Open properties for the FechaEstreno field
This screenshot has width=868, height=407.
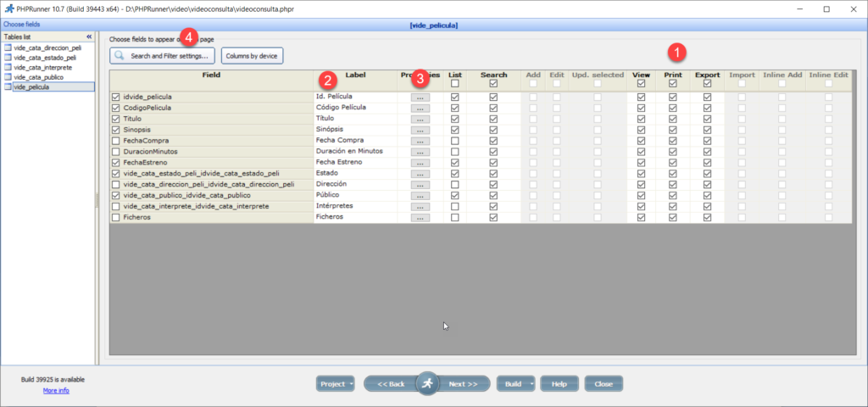tap(420, 163)
